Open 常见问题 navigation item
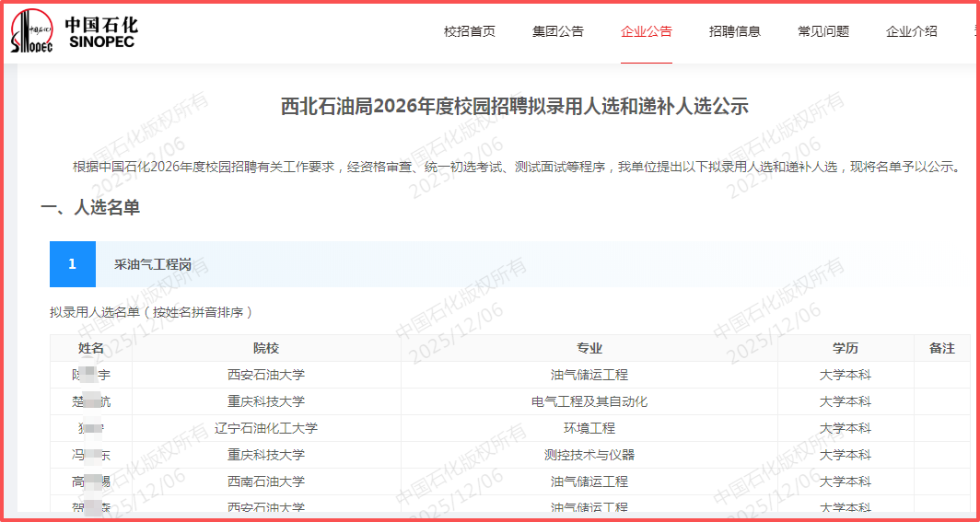The width and height of the screenshot is (980, 522). pos(823,32)
